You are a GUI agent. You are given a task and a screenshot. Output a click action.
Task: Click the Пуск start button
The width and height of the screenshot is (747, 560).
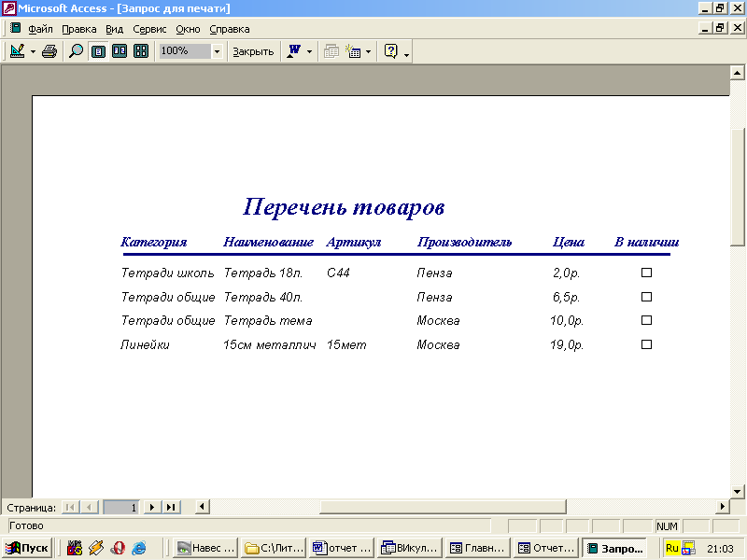pyautogui.click(x=28, y=548)
